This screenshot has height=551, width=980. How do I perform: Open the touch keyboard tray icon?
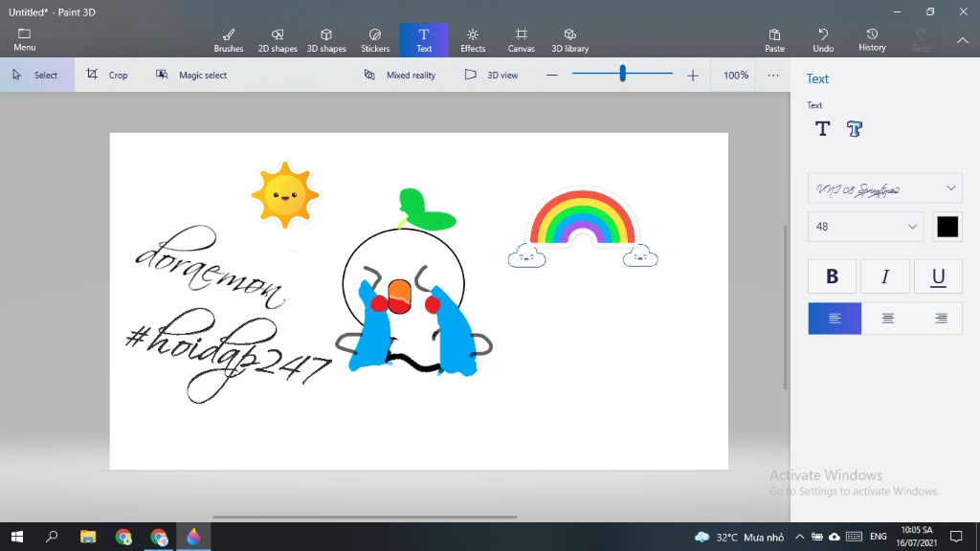click(854, 537)
